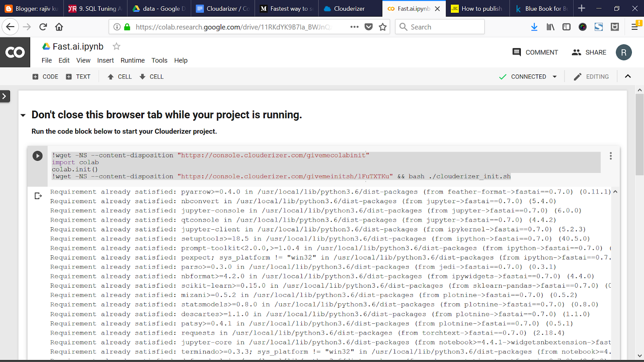Viewport: 644px width, 362px height.
Task: Click the 'colab.init()' code line
Action: click(x=75, y=169)
